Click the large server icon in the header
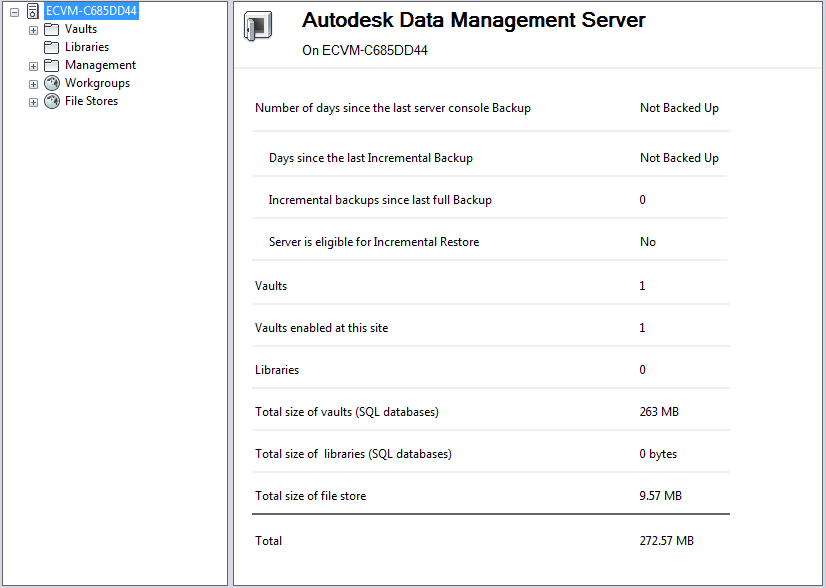This screenshot has width=826, height=588. tap(258, 28)
